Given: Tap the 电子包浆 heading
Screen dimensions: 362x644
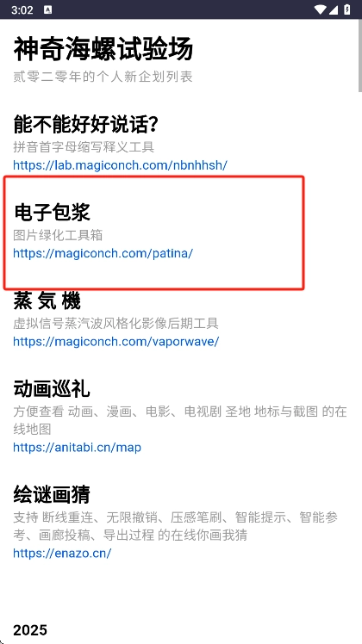Looking at the screenshot, I should [52, 213].
